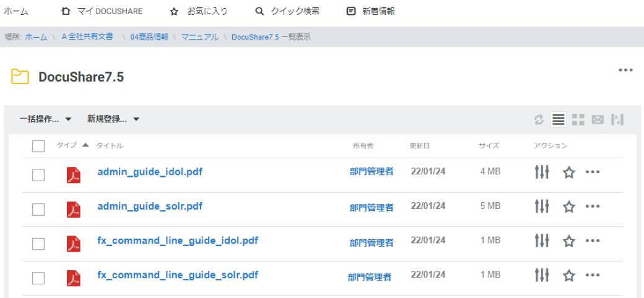The image size is (644, 298).
Task: Click date 22/01/24 of admin_guide_idol.pdf
Action: [428, 172]
